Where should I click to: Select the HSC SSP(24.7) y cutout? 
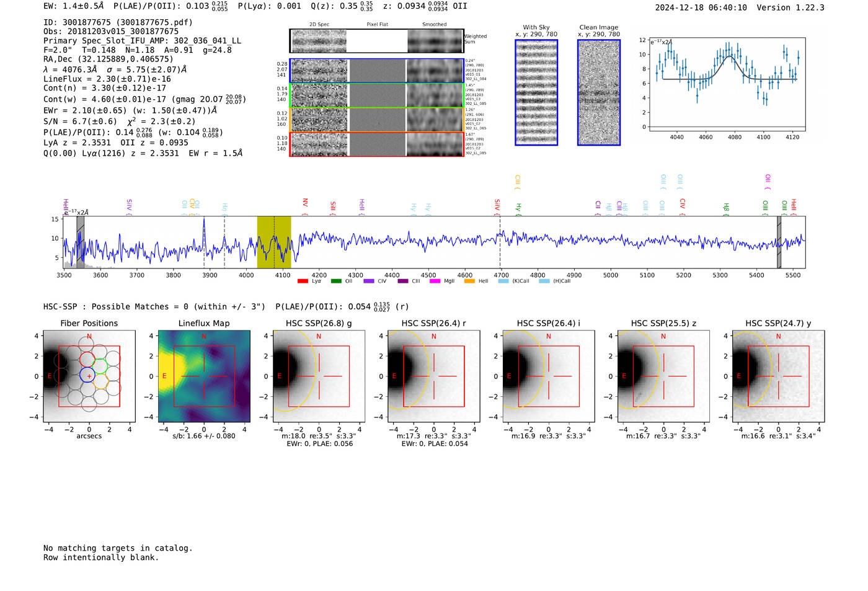pyautogui.click(x=779, y=376)
